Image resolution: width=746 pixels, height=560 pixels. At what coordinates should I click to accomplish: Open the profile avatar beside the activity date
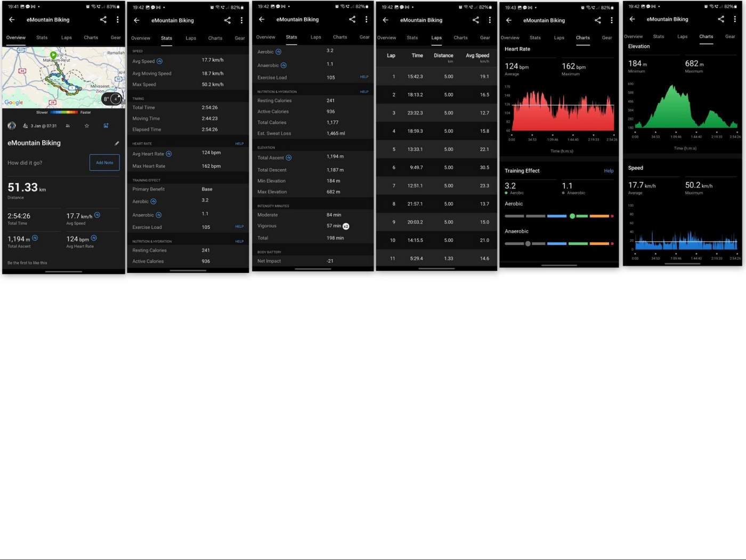click(12, 126)
